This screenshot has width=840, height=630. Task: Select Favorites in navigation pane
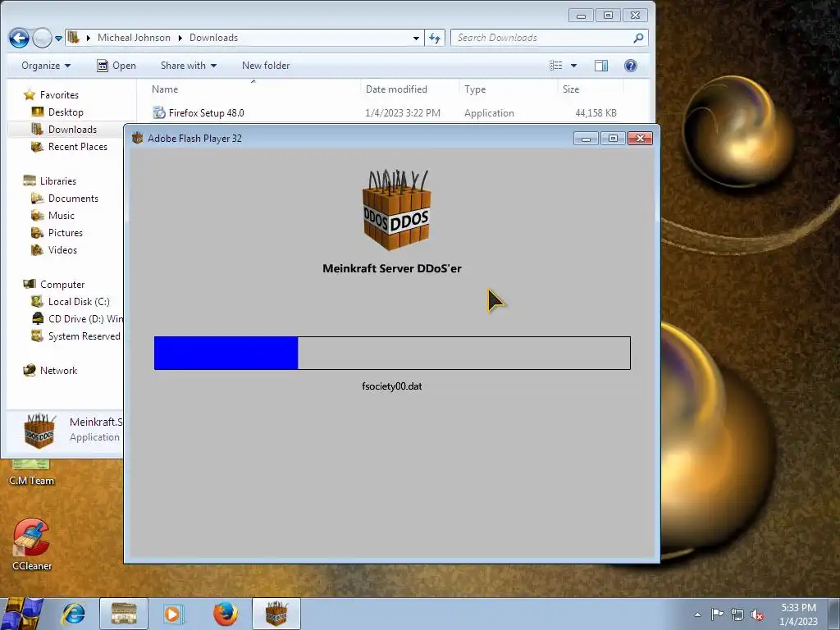(x=59, y=95)
